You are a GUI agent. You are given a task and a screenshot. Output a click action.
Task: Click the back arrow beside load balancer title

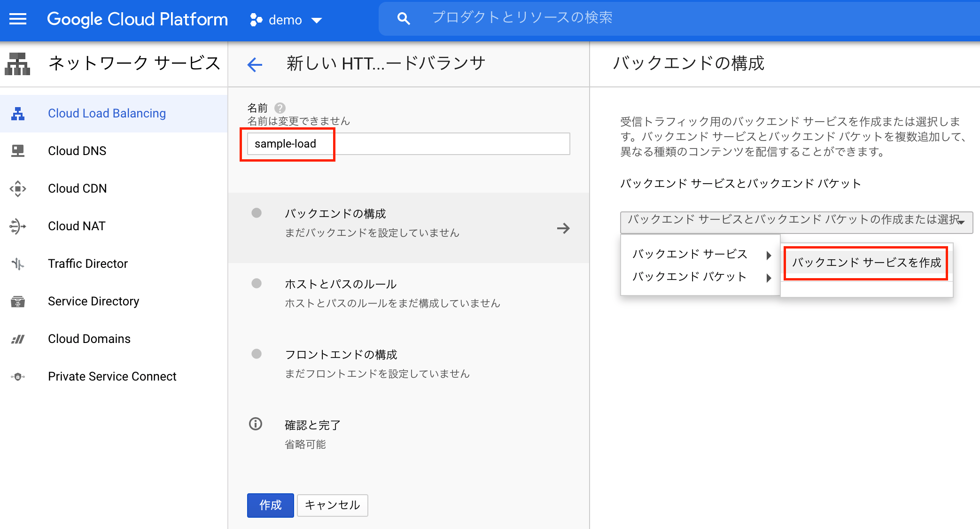click(x=255, y=64)
